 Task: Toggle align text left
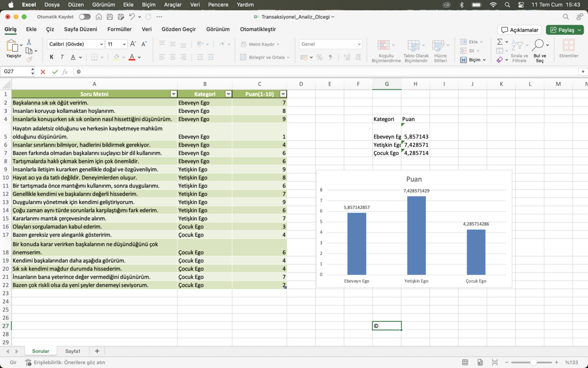[162, 57]
